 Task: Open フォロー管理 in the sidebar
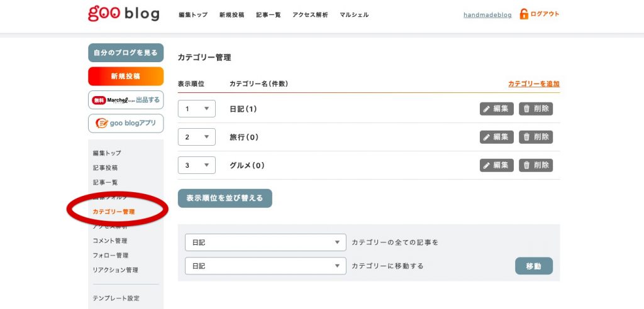[x=111, y=255]
